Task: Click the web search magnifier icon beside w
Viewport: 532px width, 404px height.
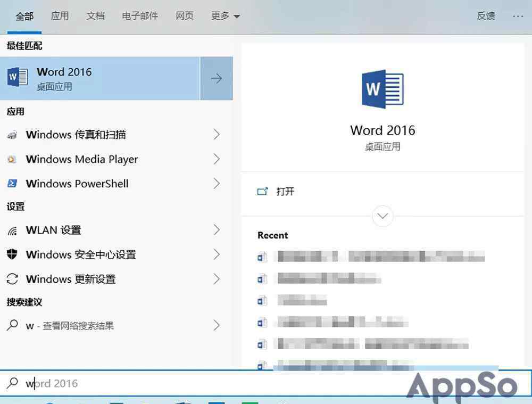Action: pyautogui.click(x=12, y=325)
